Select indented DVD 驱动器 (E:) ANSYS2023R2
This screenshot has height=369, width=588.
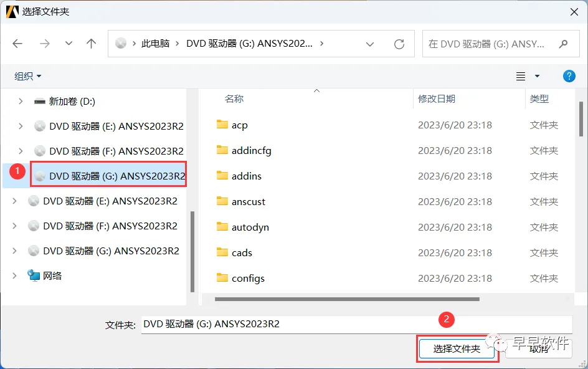coord(116,126)
